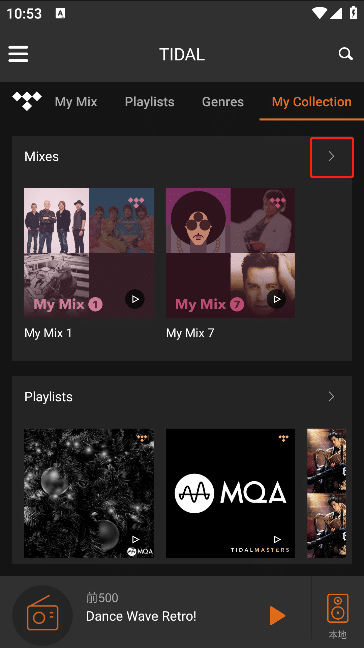Image resolution: width=364 pixels, height=648 pixels.
Task: Open the My Mix 7 cover thumbnail
Action: [x=231, y=253]
